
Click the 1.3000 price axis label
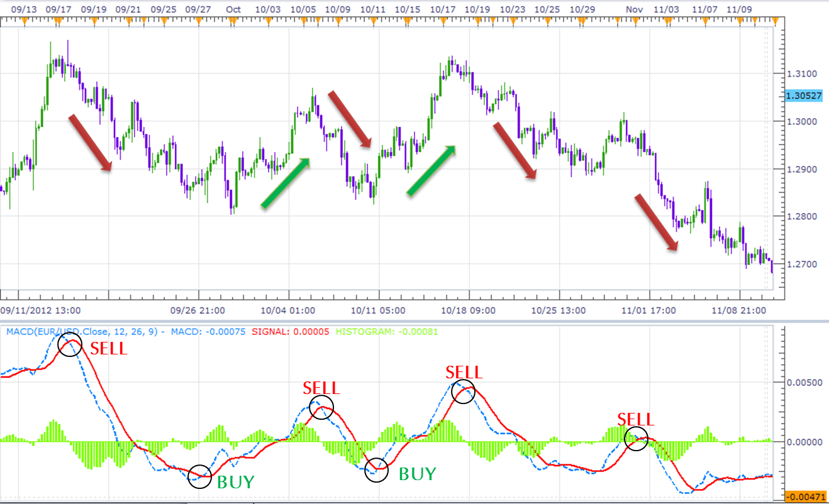click(801, 121)
